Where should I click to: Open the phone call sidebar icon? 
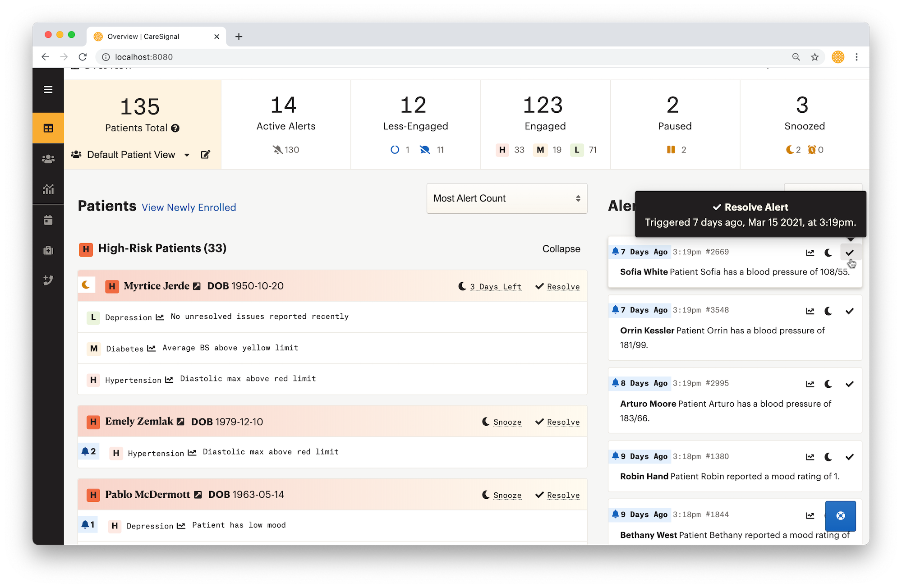coord(48,280)
